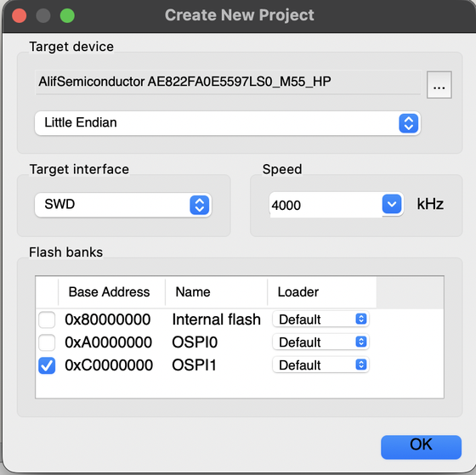Open Loader dropdown for Internal flash

pyautogui.click(x=320, y=319)
